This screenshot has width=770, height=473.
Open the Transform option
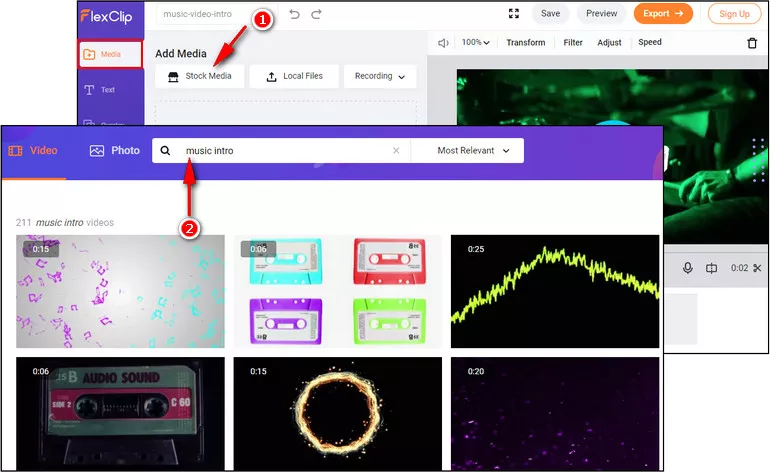click(525, 43)
